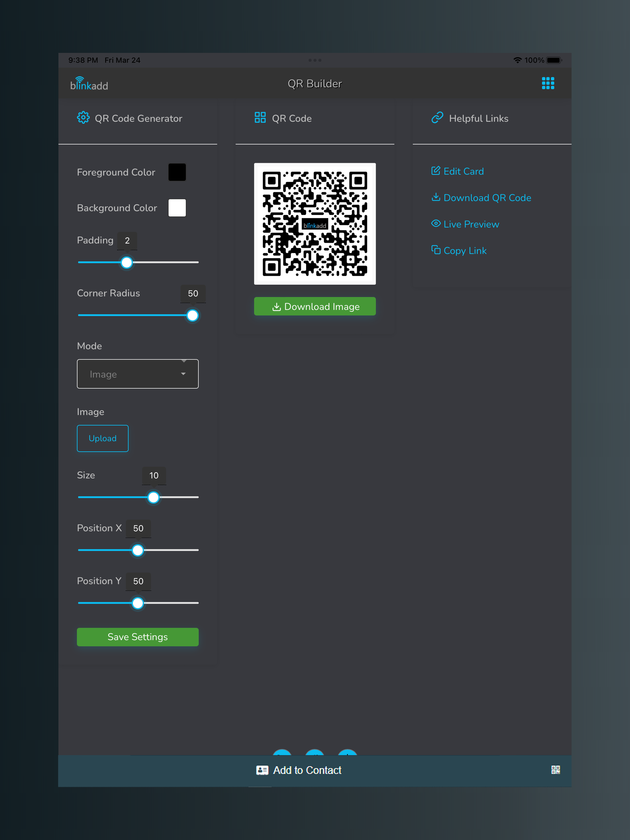The height and width of the screenshot is (840, 630).
Task: Click the QR icon in bottom bar
Action: 556,770
